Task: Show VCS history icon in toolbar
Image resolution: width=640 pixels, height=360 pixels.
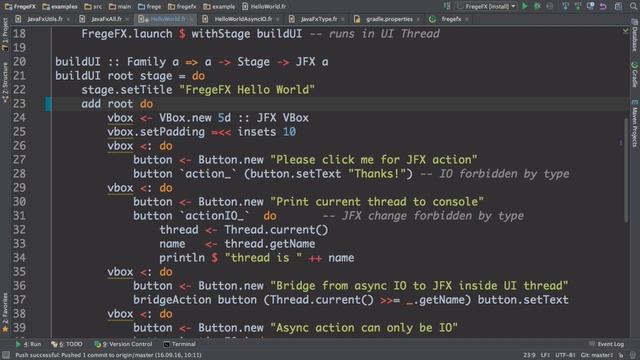Action: click(x=590, y=6)
